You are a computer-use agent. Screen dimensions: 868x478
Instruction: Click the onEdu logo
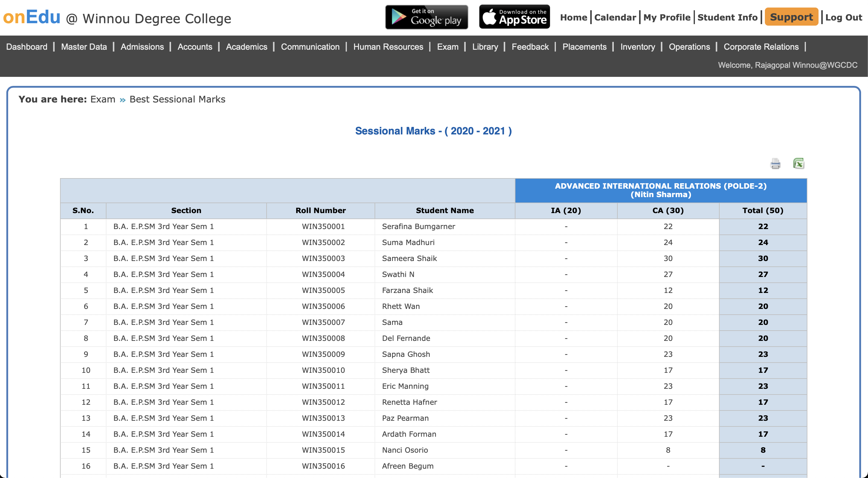point(32,17)
